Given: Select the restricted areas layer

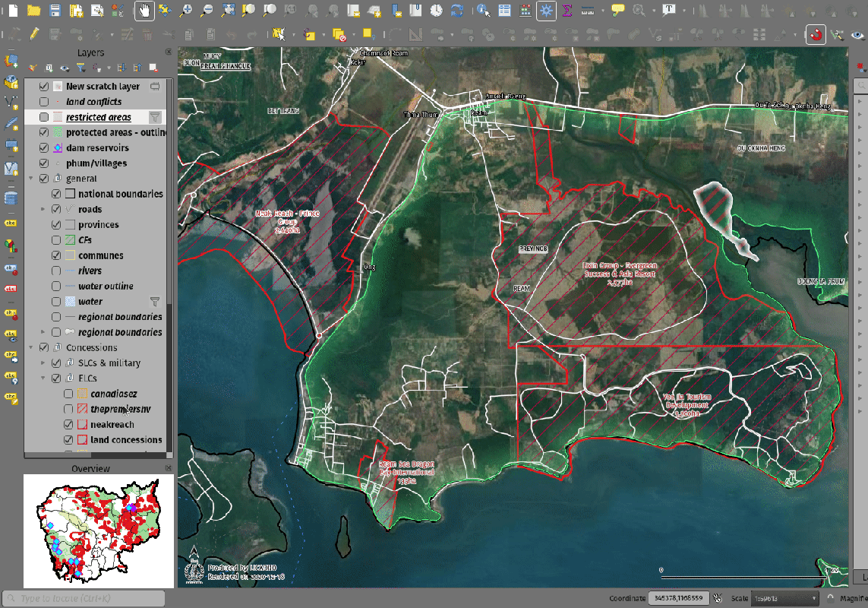Looking at the screenshot, I should point(98,117).
